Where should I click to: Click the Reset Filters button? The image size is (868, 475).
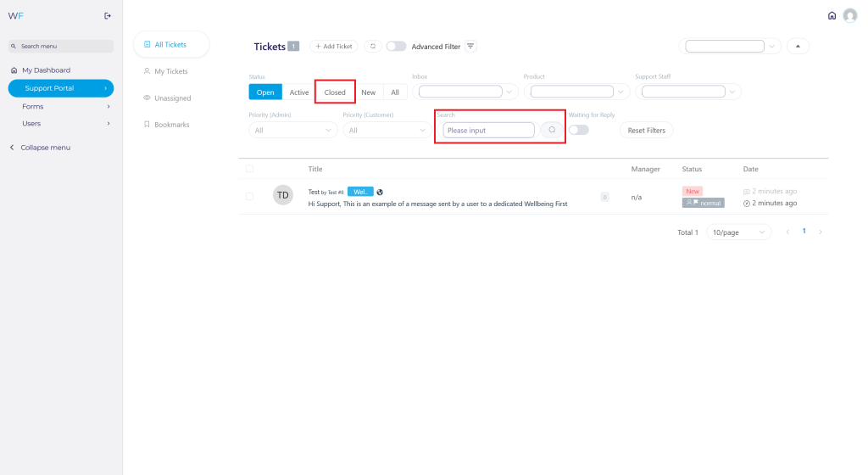(x=647, y=131)
